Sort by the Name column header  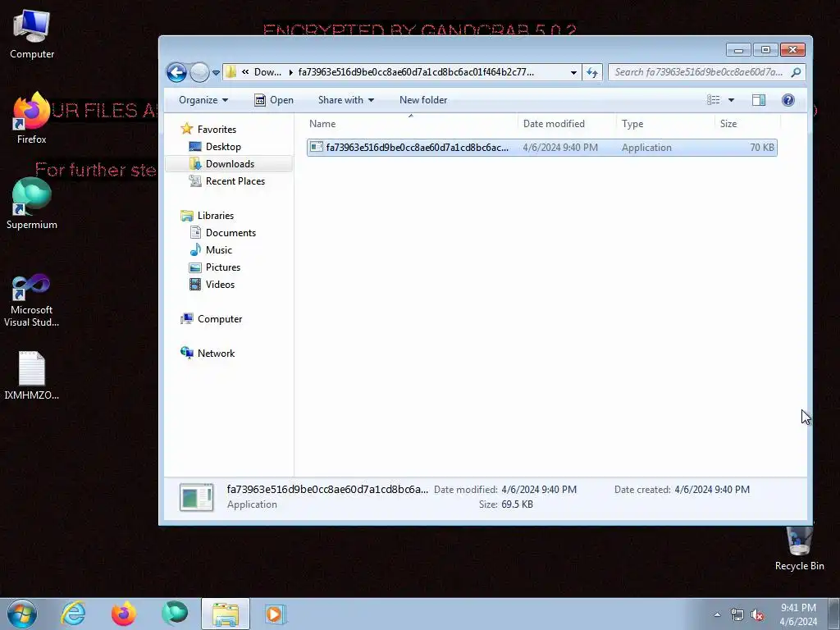[x=411, y=124]
